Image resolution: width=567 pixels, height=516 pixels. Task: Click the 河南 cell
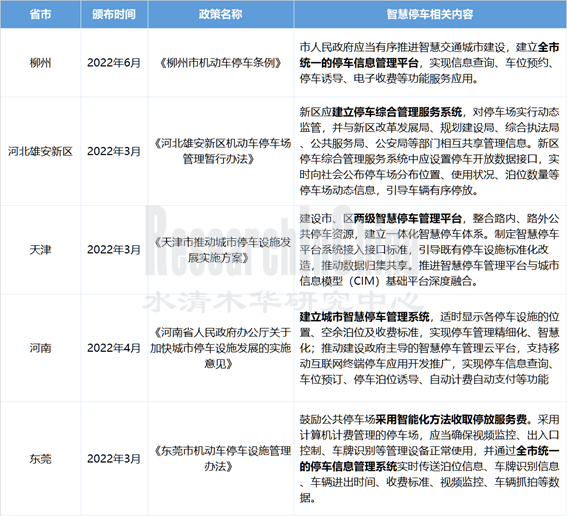click(40, 348)
